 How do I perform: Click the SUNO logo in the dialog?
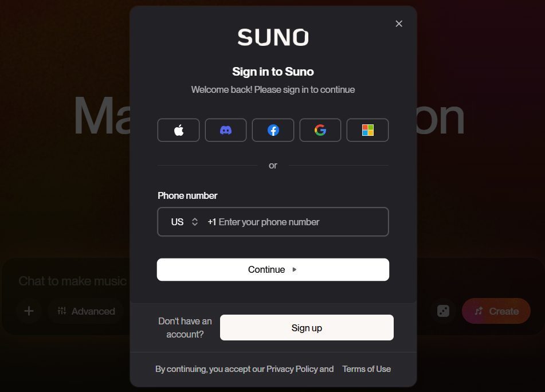coord(273,37)
